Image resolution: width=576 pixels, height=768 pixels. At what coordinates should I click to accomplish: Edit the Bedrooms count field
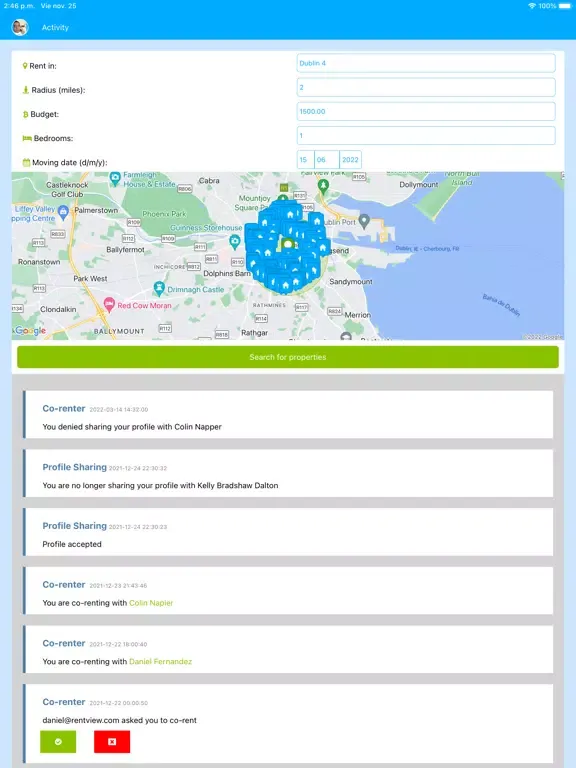[x=426, y=135]
